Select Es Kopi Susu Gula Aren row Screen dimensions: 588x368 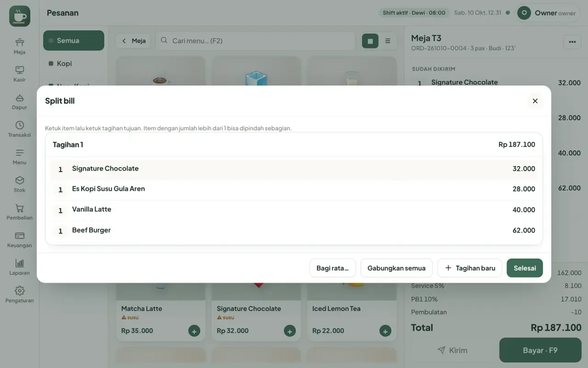pyautogui.click(x=294, y=190)
